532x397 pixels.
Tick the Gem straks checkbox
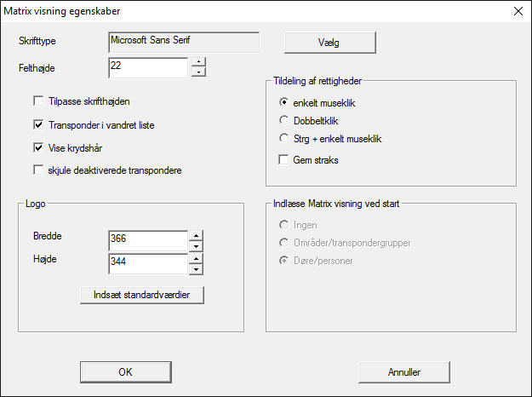click(285, 159)
